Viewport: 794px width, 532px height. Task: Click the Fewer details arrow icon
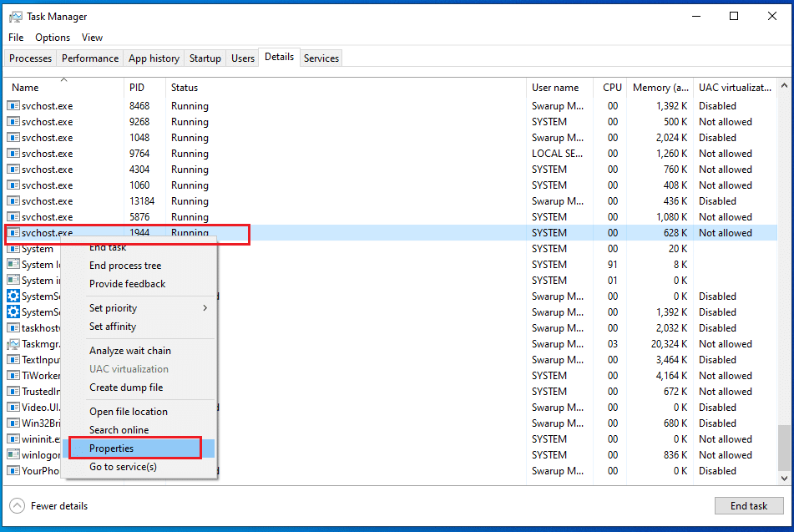pos(17,505)
